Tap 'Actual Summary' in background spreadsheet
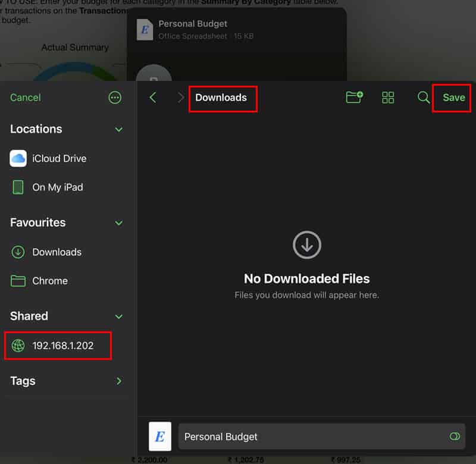This screenshot has height=464, width=476. coord(75,48)
